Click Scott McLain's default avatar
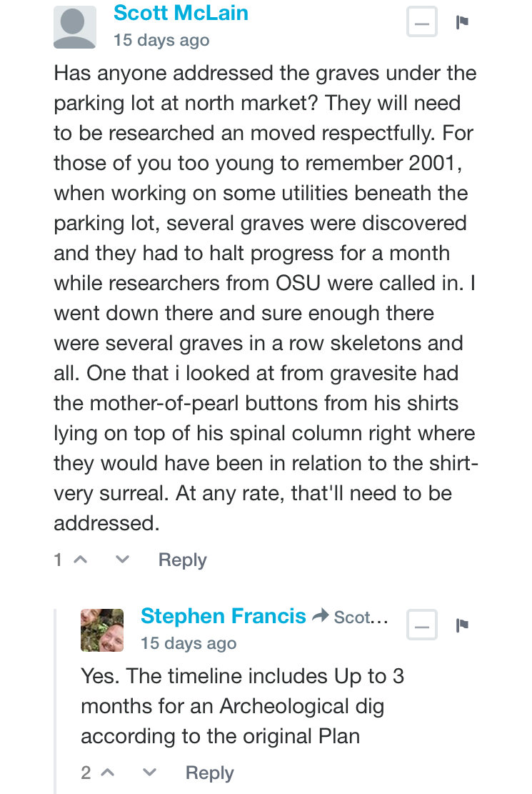532x794 pixels. (x=74, y=27)
